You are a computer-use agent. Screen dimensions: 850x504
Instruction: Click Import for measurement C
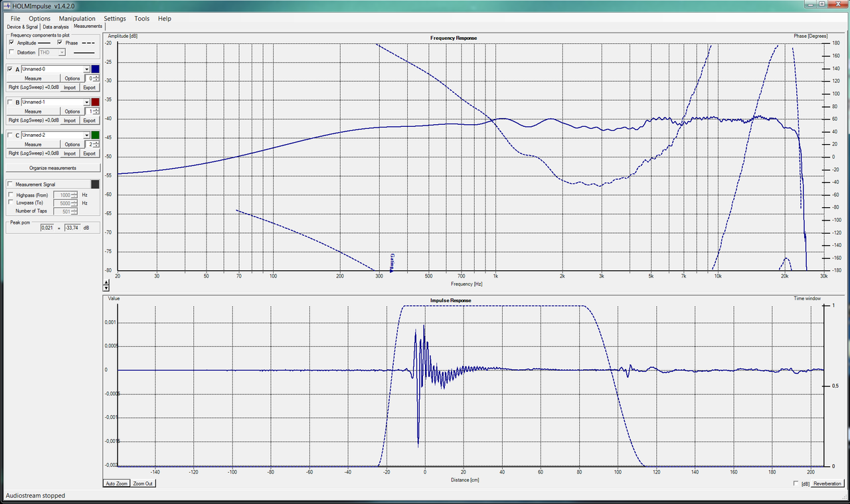[x=70, y=153]
